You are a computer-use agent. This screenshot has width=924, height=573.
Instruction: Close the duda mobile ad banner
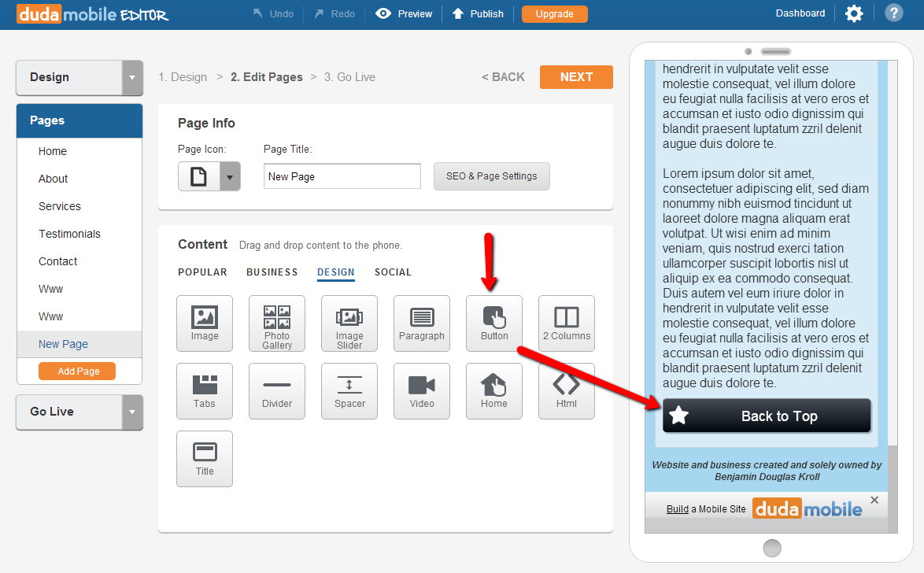(874, 500)
